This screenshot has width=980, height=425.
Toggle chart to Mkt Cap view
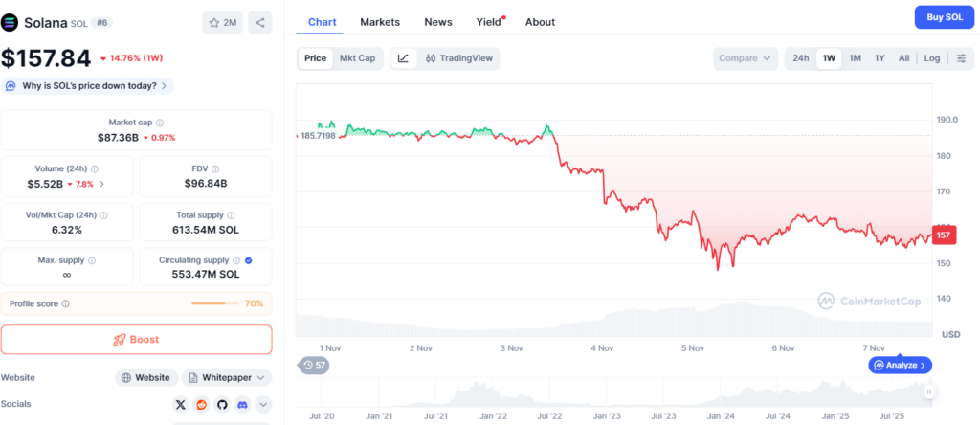[357, 58]
